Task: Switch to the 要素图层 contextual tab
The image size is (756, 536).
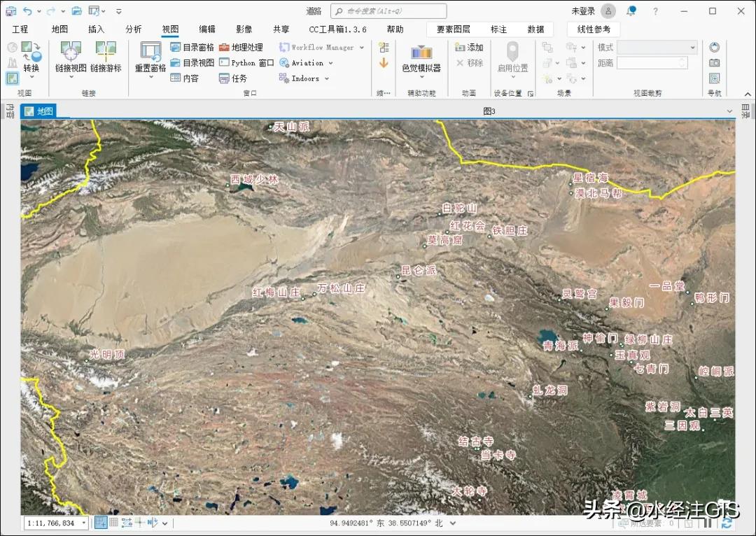Action: [455, 29]
